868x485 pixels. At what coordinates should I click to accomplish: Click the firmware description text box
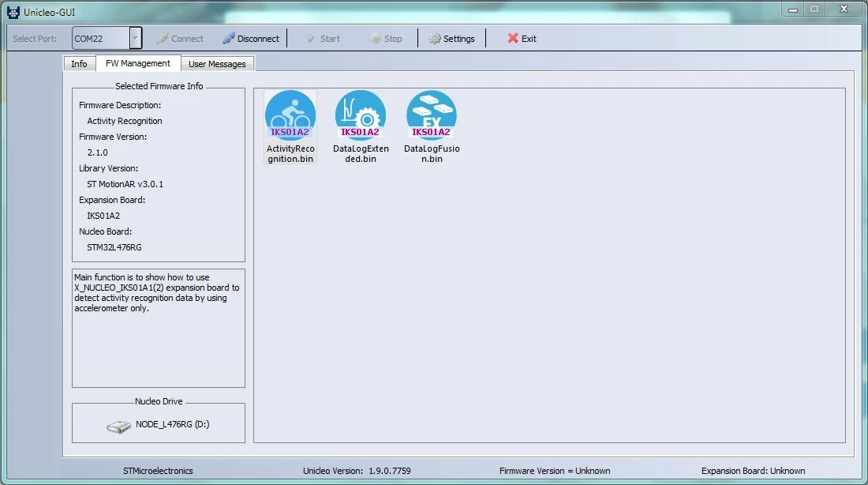click(x=159, y=328)
